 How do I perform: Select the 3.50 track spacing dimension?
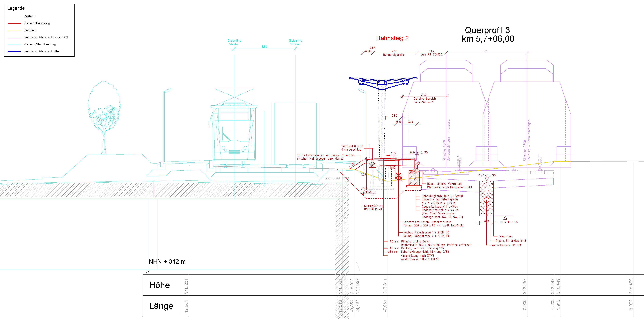point(264,47)
